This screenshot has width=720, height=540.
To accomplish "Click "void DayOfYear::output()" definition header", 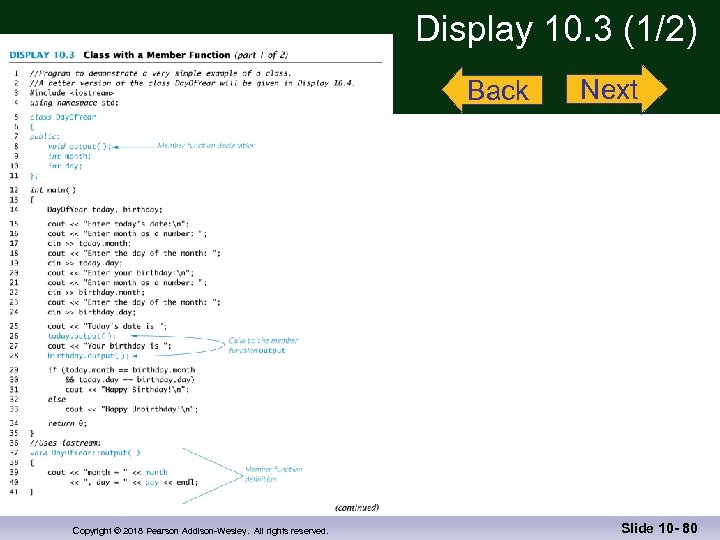I will (x=85, y=453).
